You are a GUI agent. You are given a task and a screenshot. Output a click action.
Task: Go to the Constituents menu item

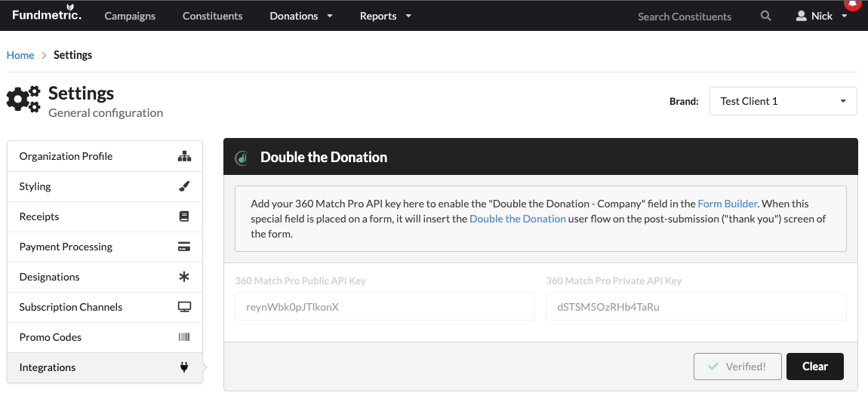213,16
